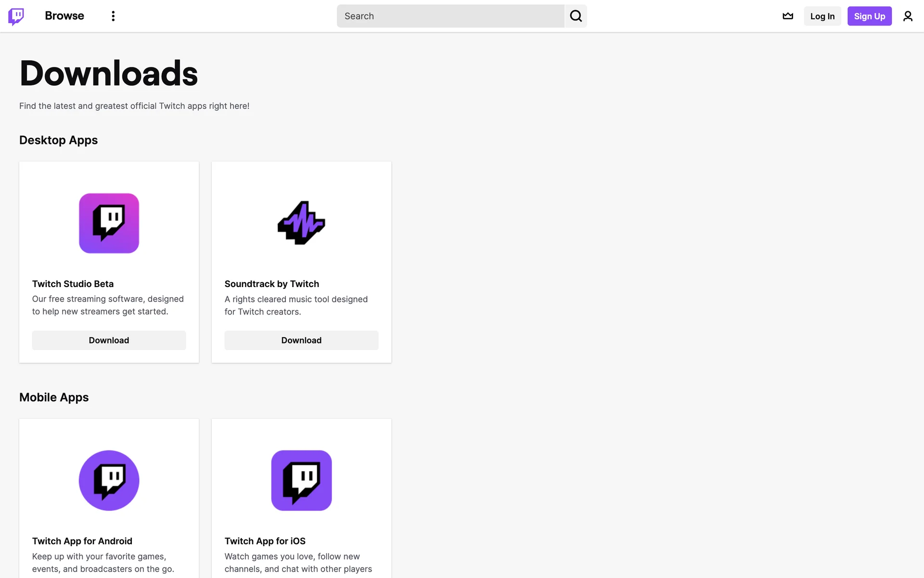Open the three-dot More menu
The width and height of the screenshot is (924, 578).
(113, 16)
